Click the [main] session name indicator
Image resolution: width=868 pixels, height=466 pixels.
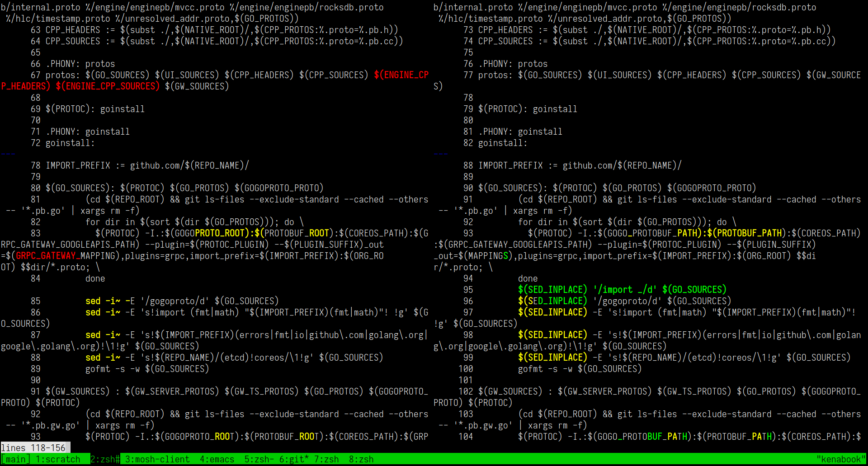[x=15, y=459]
